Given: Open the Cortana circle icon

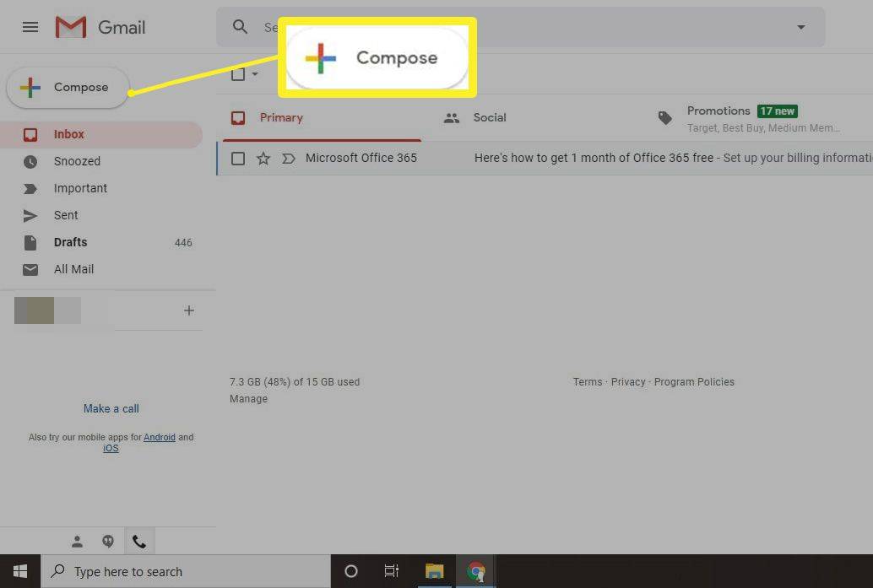Looking at the screenshot, I should tap(350, 571).
